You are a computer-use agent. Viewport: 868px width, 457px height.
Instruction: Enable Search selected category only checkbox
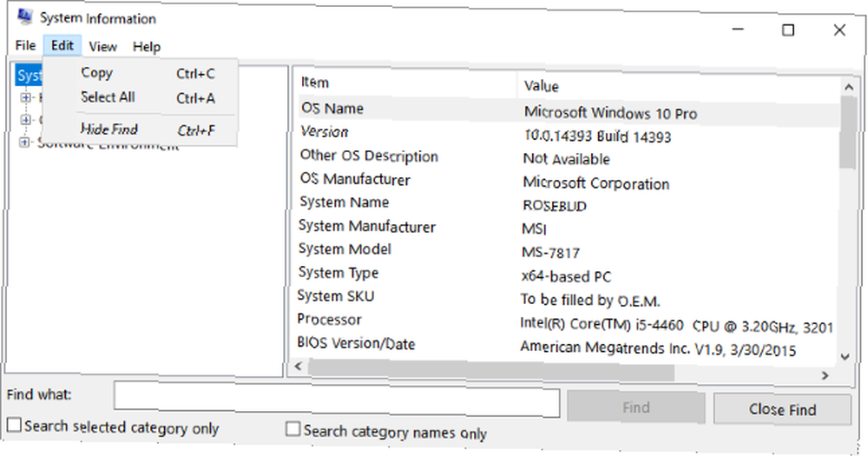click(14, 425)
